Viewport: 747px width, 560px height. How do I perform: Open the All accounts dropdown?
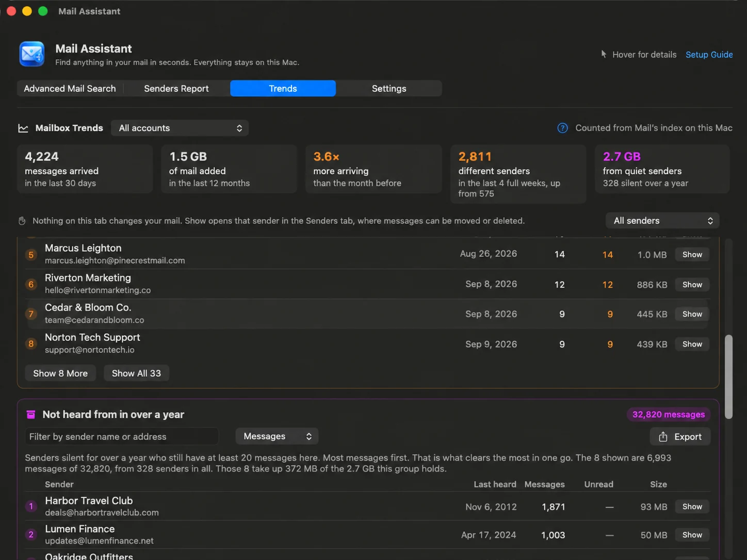[180, 128]
